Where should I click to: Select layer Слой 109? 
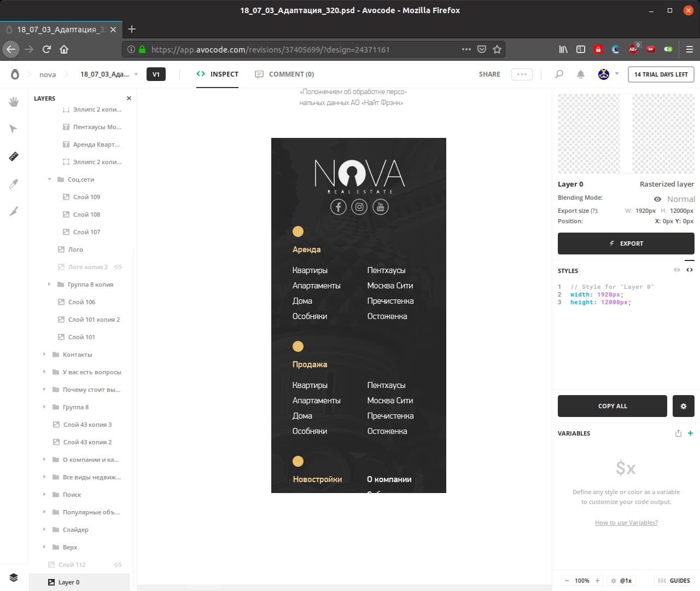86,197
